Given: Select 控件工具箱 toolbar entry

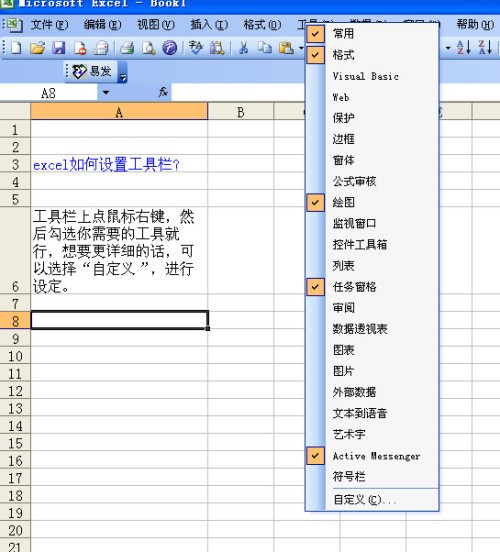Looking at the screenshot, I should [372, 245].
